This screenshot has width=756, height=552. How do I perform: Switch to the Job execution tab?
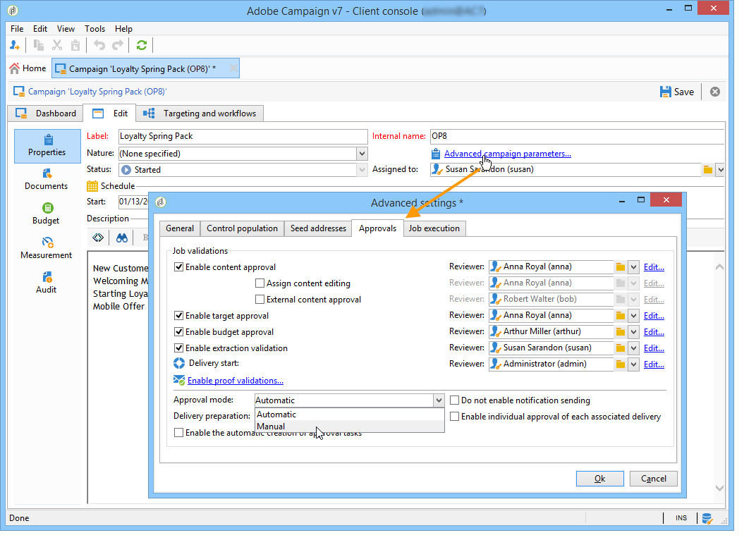click(434, 228)
